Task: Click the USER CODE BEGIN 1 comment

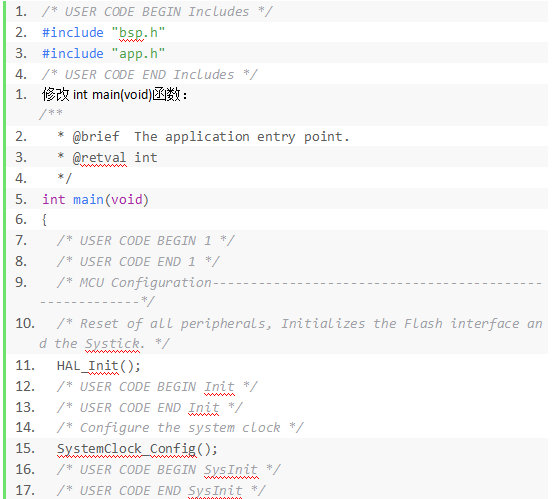Action: (x=145, y=241)
